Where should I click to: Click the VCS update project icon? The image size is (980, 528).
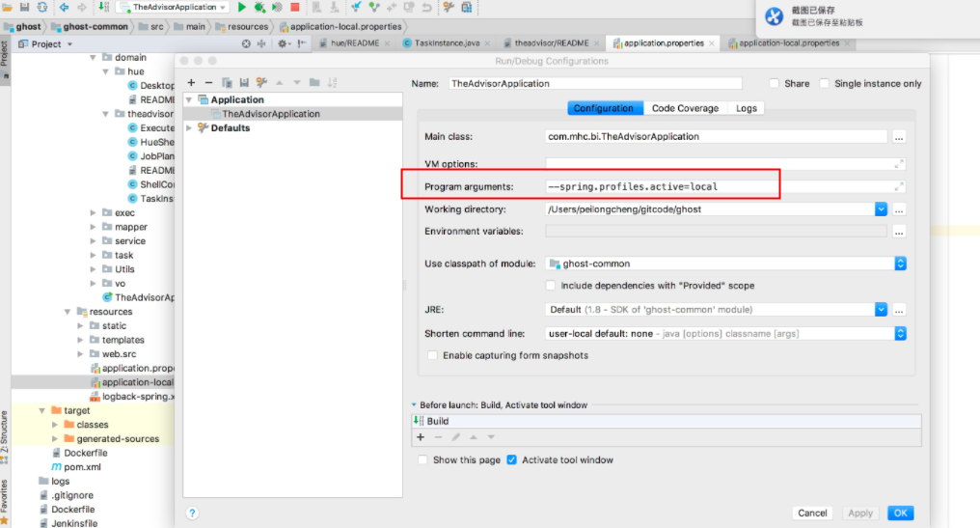tap(356, 7)
